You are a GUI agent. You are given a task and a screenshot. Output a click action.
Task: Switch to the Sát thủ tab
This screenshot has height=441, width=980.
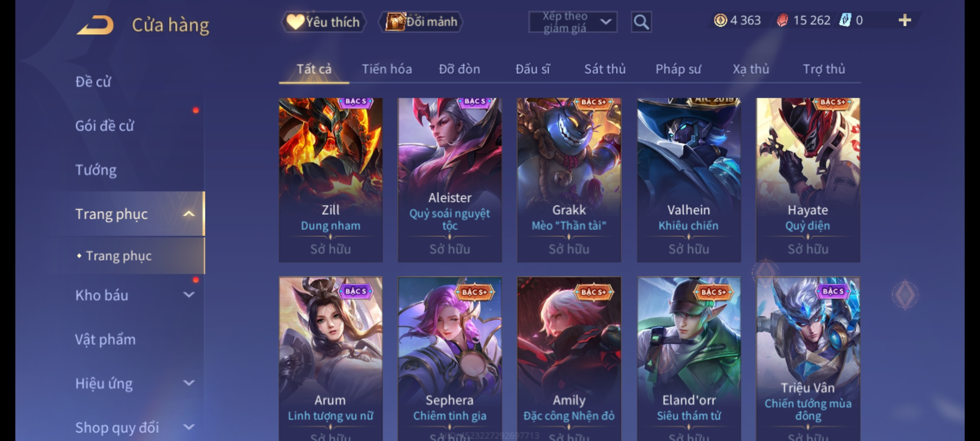pyautogui.click(x=605, y=69)
